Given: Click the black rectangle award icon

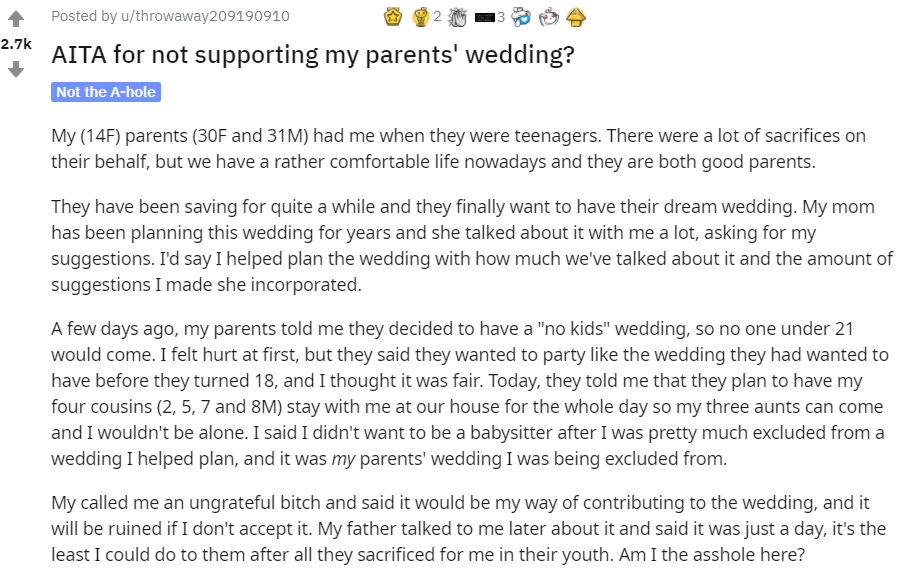Looking at the screenshot, I should coord(484,17).
